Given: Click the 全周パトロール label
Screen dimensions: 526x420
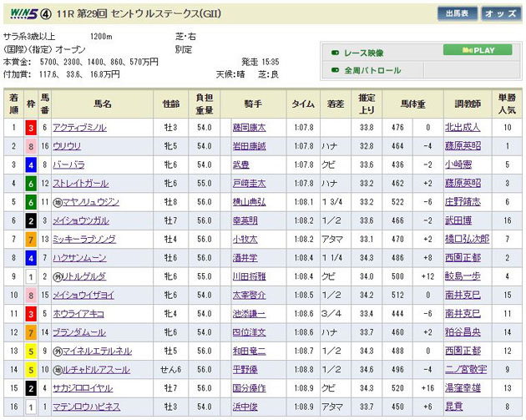Looking at the screenshot, I should 373,71.
